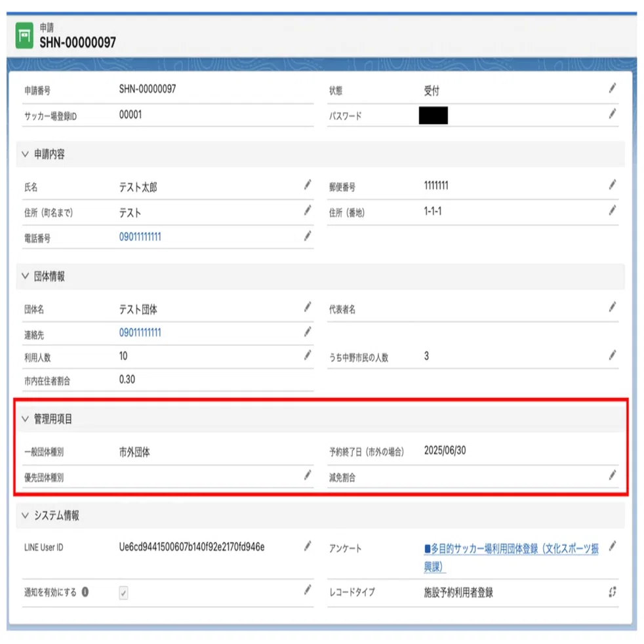Click the SHN-00000097 record title
Screen dimensions: 644x644
tap(77, 42)
